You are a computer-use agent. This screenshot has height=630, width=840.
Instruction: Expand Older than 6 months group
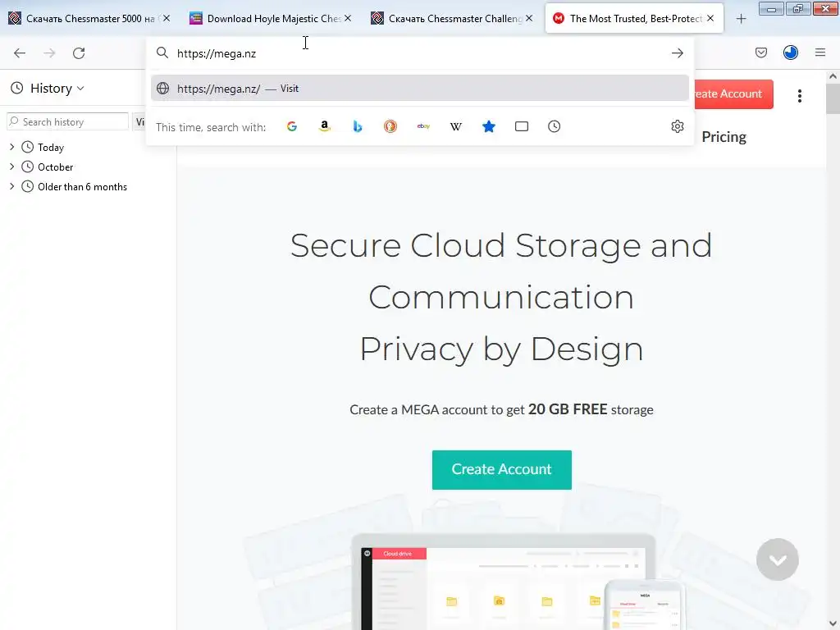pos(11,186)
